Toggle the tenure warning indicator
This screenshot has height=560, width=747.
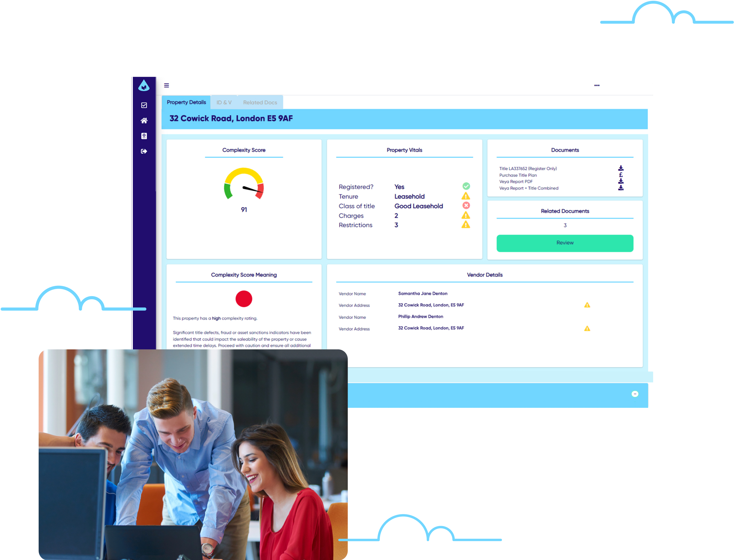tap(466, 196)
